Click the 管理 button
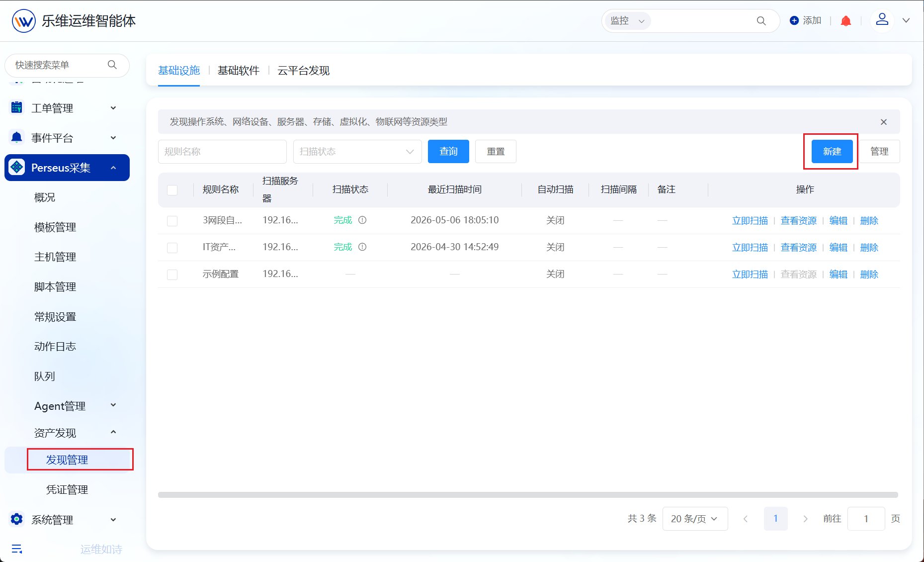This screenshot has height=562, width=924. 879,152
